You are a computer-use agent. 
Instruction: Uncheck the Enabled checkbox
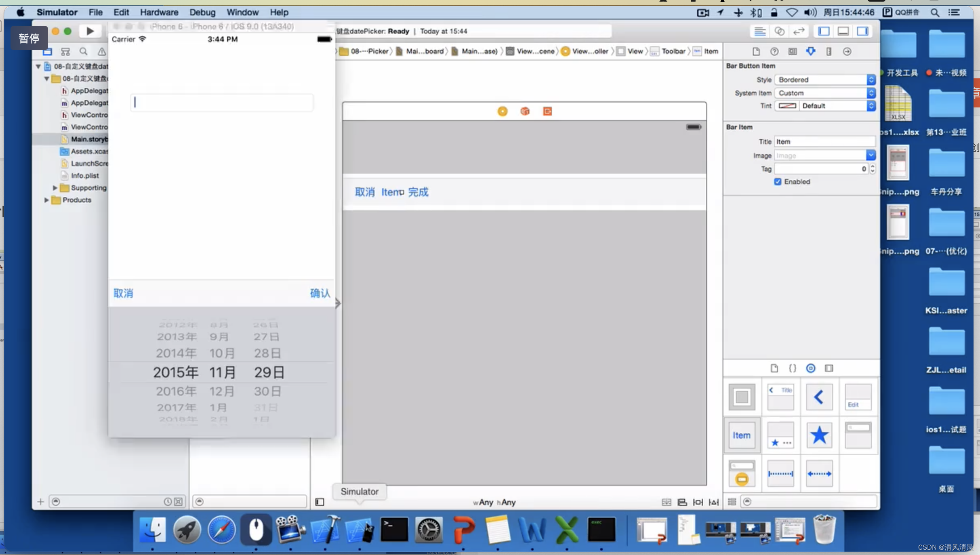777,181
